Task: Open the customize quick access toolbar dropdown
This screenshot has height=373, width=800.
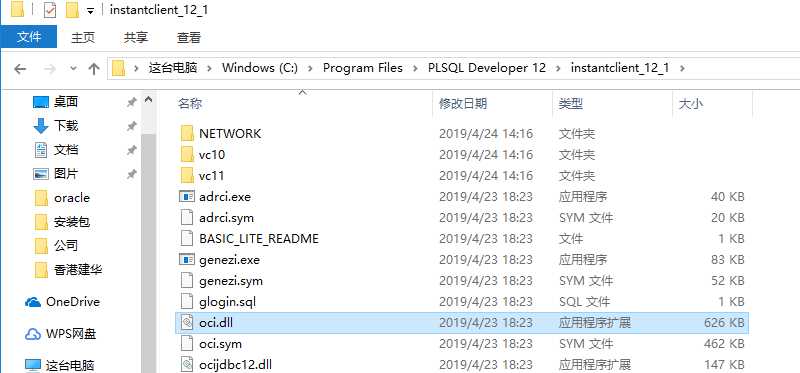Action: tap(90, 11)
